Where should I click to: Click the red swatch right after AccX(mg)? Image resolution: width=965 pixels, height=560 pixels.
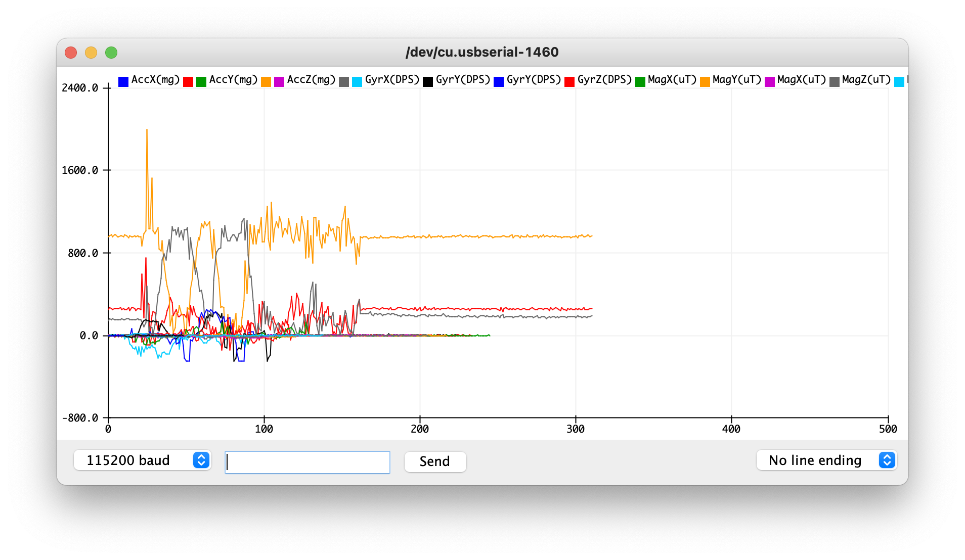[188, 81]
